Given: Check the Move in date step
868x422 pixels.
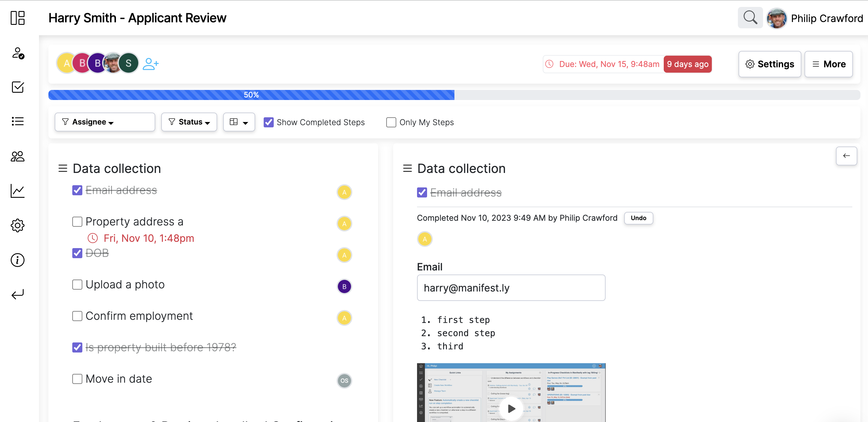Looking at the screenshot, I should [x=77, y=379].
